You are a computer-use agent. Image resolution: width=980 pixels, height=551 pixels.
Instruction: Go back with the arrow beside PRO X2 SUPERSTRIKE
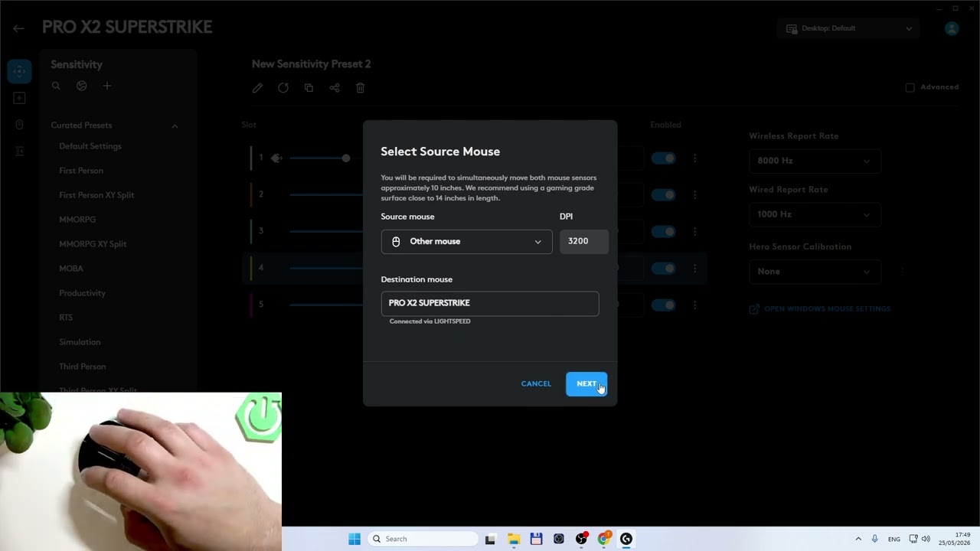coord(18,28)
